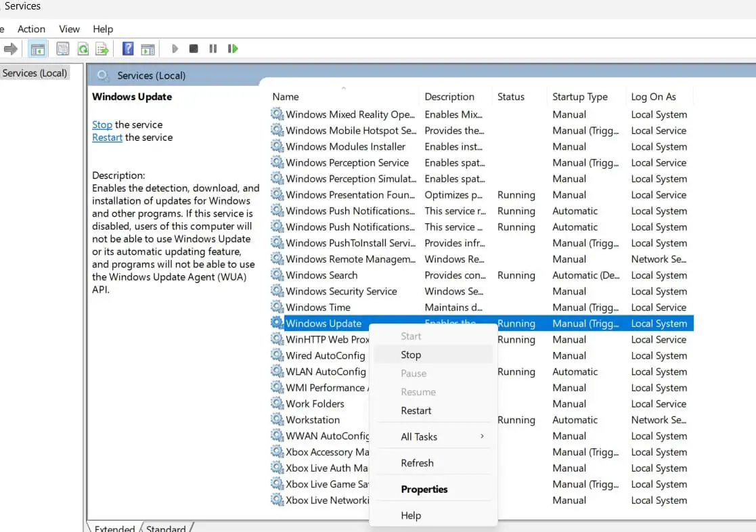Click the Stop Service square toolbar icon

194,49
